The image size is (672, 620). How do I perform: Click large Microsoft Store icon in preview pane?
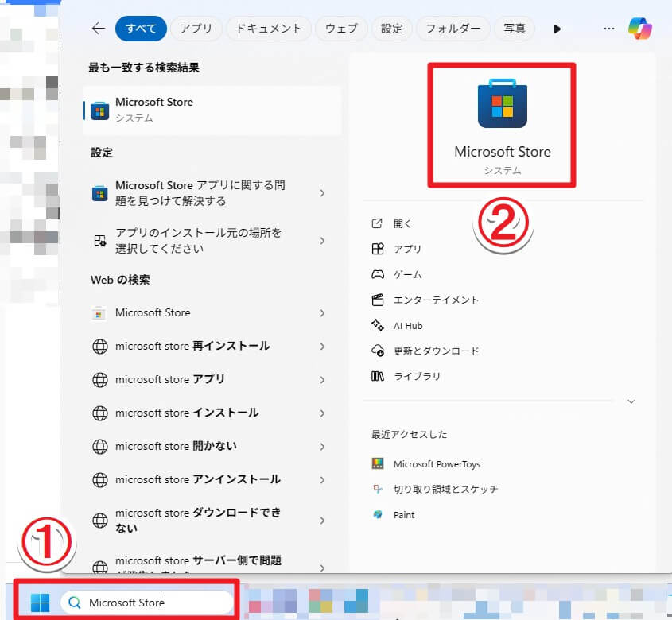click(x=503, y=103)
